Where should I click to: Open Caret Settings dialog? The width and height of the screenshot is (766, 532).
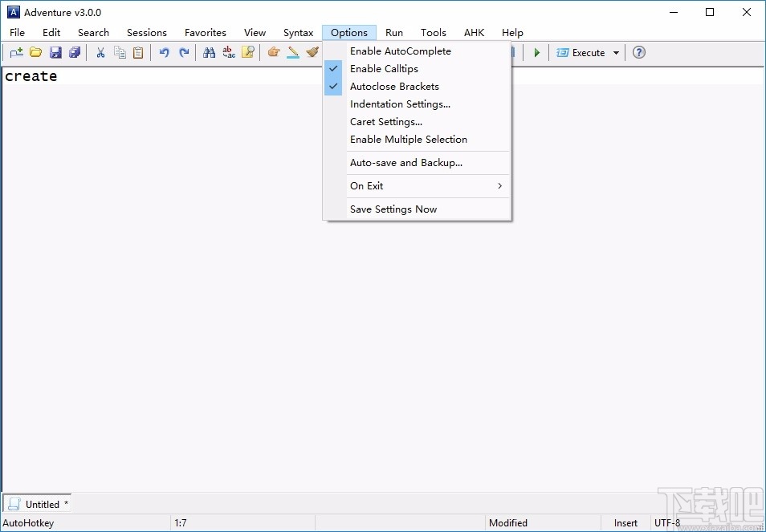[418, 122]
